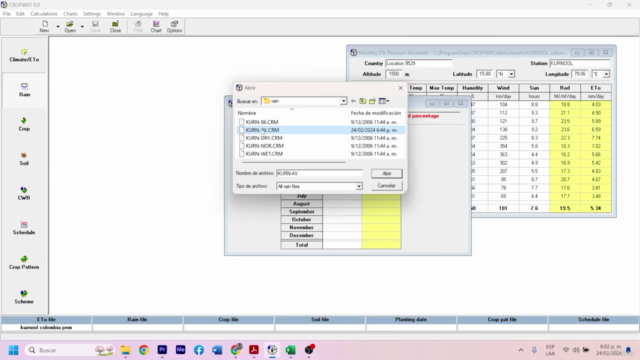Click the horizontal scrollbar in file list

[293, 162]
